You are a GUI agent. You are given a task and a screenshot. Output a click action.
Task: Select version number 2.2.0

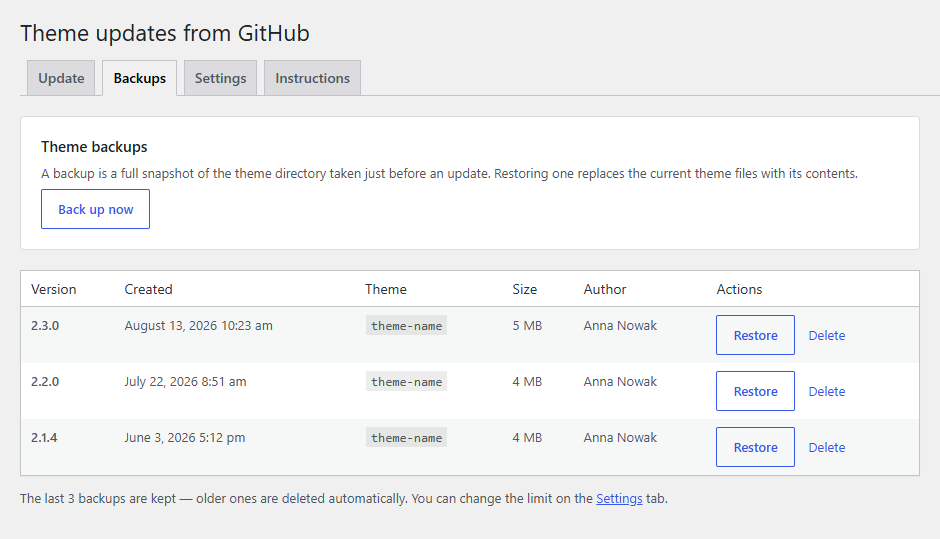45,381
